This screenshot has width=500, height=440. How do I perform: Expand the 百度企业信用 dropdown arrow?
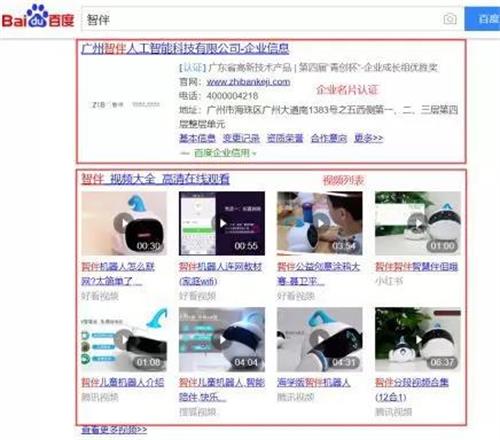coord(254,154)
